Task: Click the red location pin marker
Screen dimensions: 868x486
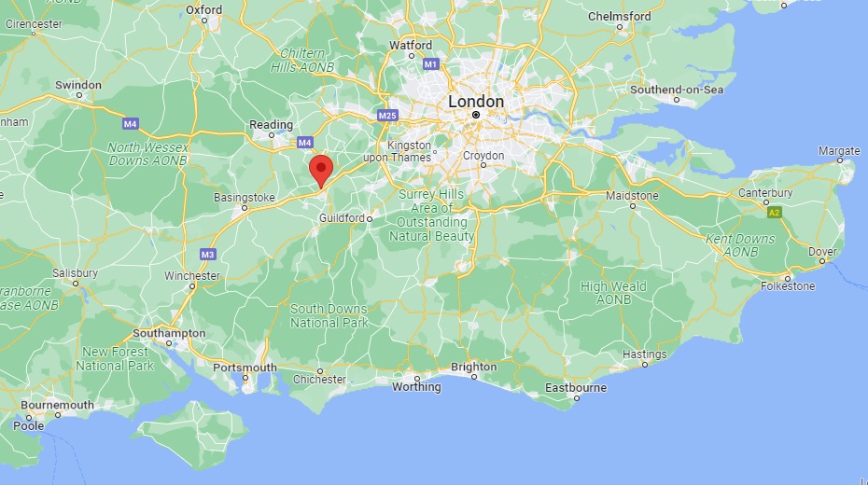Action: (x=321, y=172)
